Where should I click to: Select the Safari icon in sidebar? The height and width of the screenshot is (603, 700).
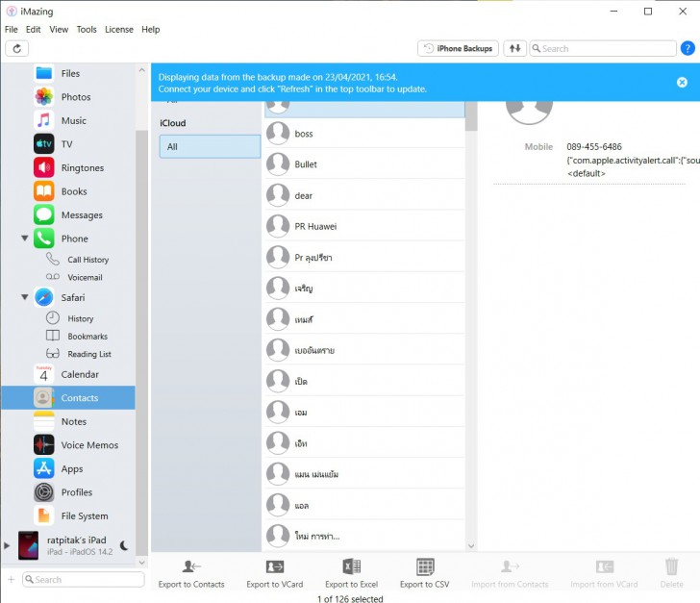point(44,297)
